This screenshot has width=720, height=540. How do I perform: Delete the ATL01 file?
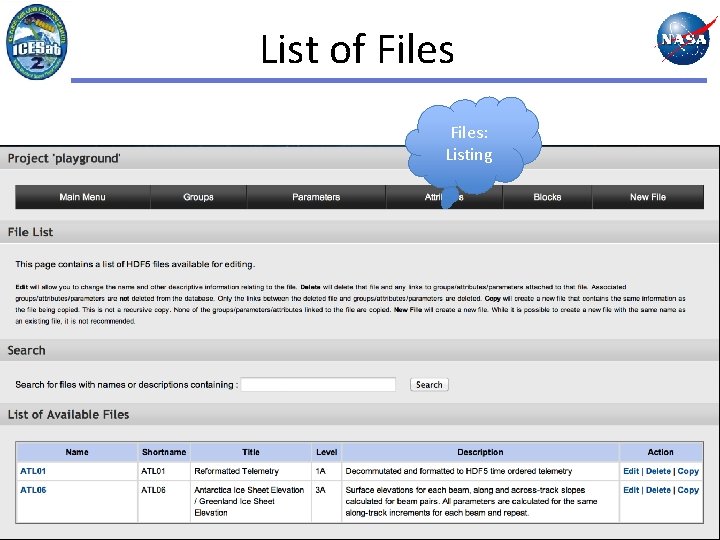[x=658, y=471]
